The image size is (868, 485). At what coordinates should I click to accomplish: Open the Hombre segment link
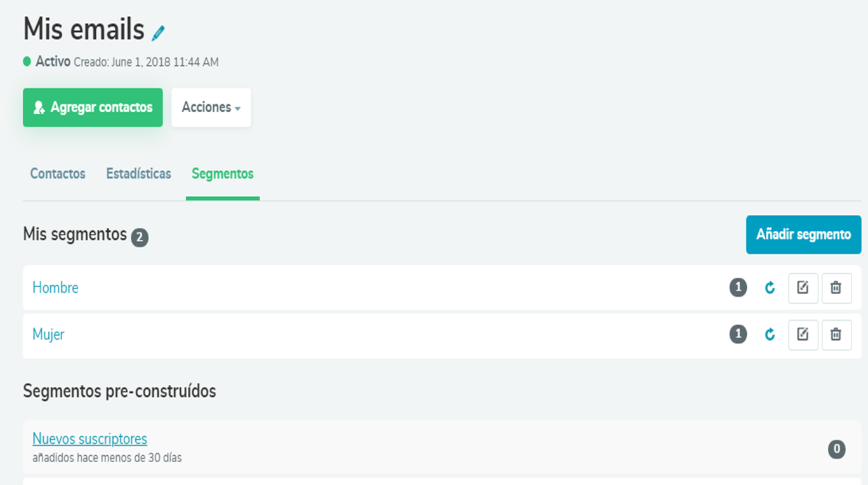(x=55, y=288)
